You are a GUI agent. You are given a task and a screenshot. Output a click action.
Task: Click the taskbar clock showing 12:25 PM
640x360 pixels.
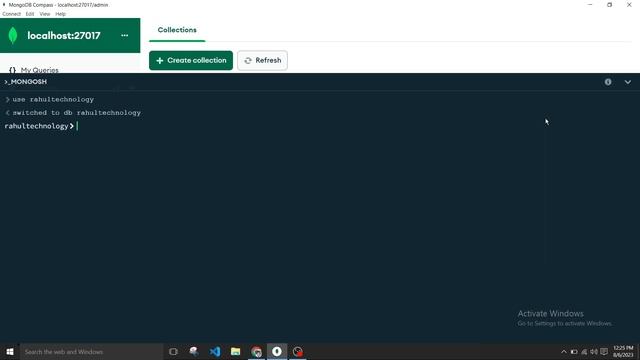(623, 351)
